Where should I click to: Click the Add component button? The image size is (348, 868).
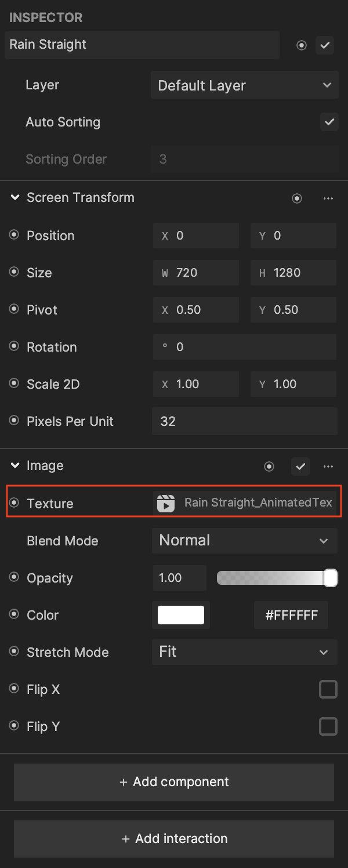pos(174,782)
